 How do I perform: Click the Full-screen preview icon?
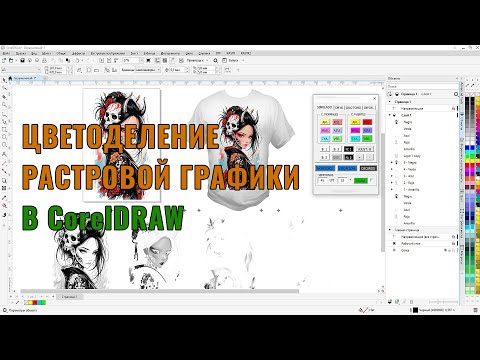148,60
